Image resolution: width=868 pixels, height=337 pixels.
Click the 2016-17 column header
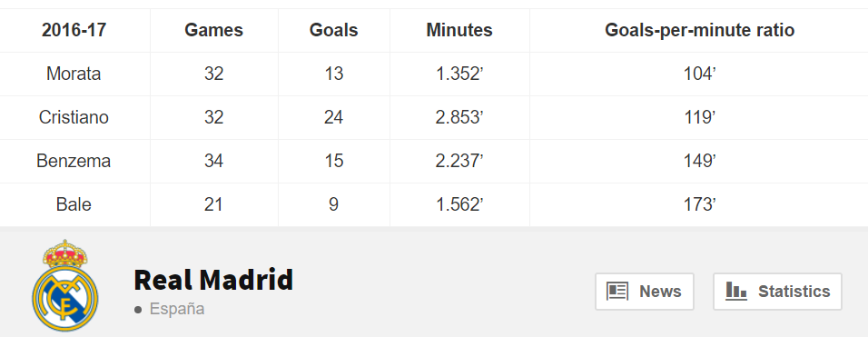pyautogui.click(x=74, y=30)
